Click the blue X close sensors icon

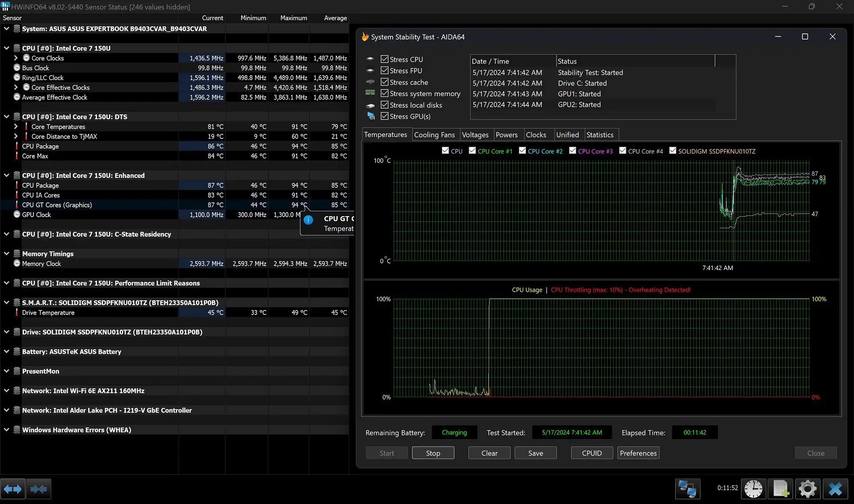pyautogui.click(x=835, y=489)
